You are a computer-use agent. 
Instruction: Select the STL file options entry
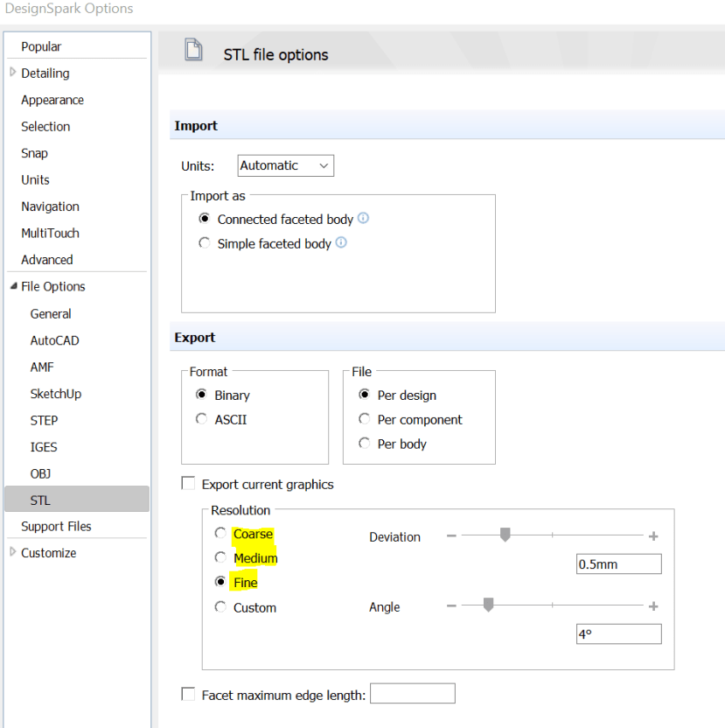[77, 500]
